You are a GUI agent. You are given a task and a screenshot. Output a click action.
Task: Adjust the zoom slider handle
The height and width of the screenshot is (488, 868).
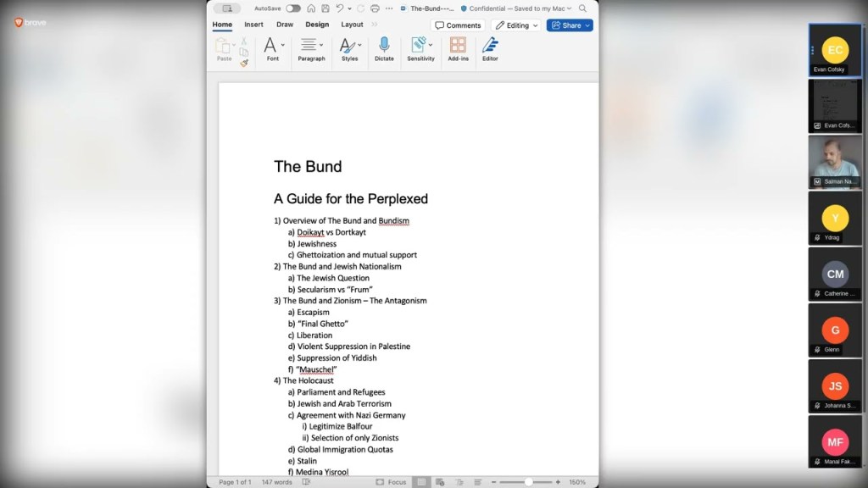coord(528,482)
